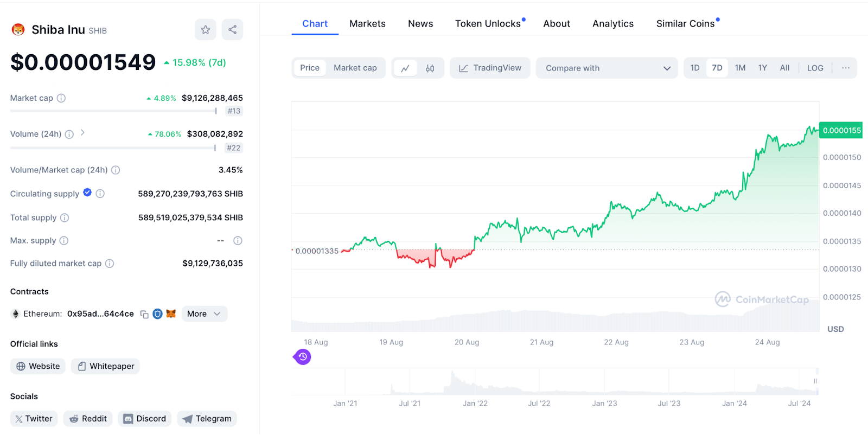
Task: Expand Volume (24h) details chevron
Action: click(82, 132)
